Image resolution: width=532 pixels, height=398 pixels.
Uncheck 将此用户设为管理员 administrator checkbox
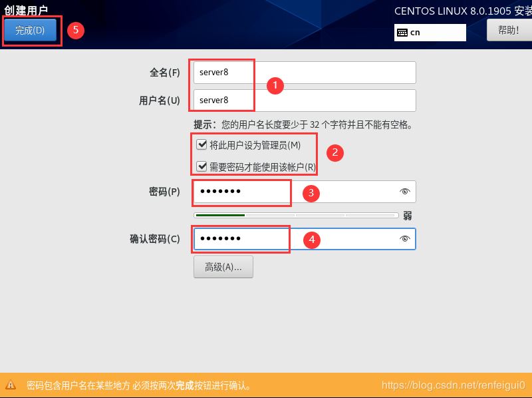point(201,144)
